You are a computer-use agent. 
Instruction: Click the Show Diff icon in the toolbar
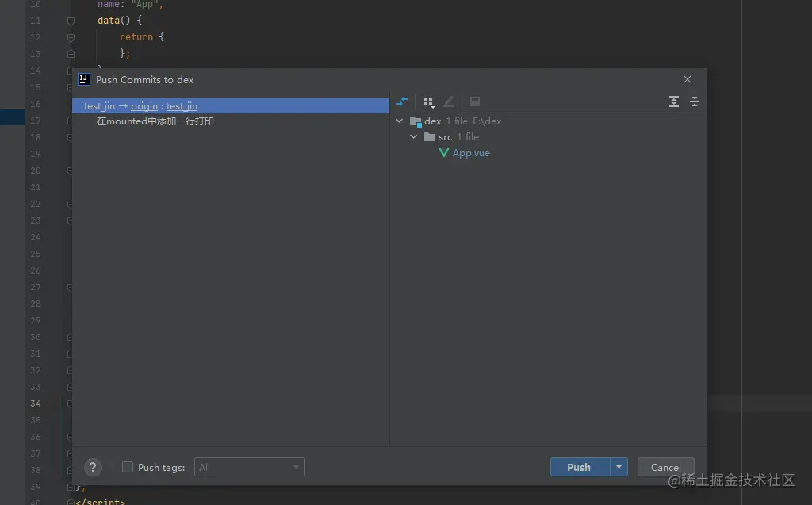click(x=402, y=101)
